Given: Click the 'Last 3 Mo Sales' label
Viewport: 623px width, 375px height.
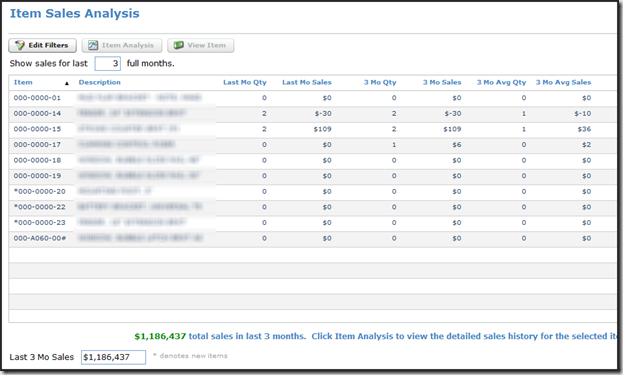Looking at the screenshot, I should (42, 357).
